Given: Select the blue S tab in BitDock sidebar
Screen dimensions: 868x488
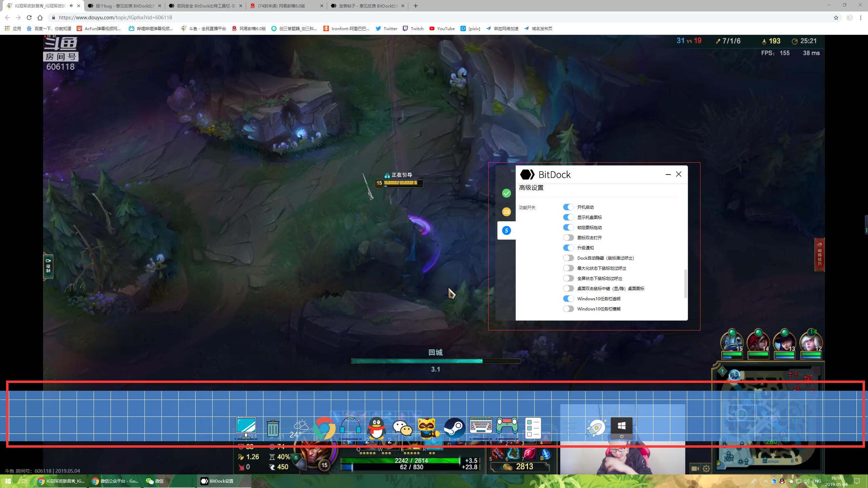Looking at the screenshot, I should pyautogui.click(x=506, y=230).
